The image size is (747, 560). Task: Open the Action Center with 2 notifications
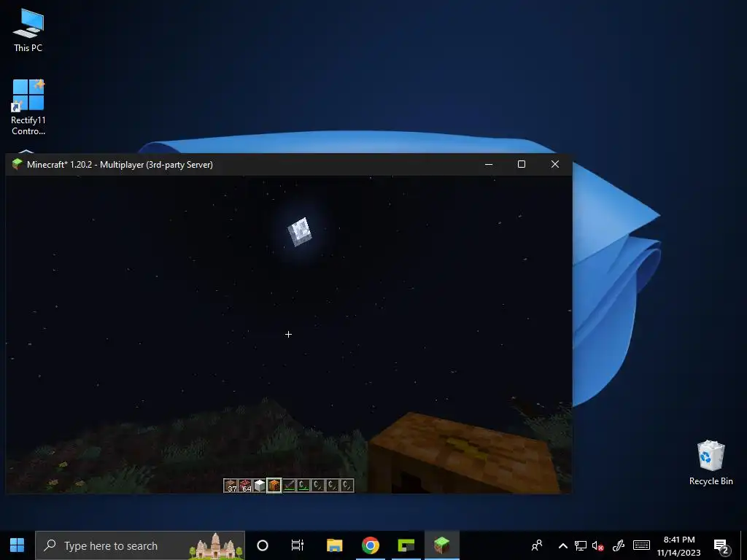[721, 546]
